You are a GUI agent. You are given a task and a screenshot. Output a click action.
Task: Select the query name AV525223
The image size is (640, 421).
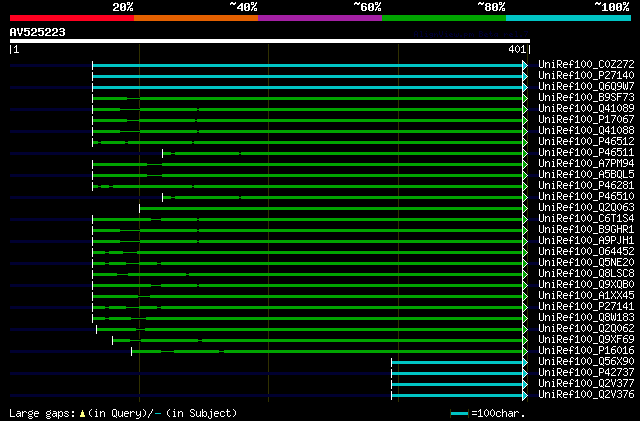click(38, 32)
